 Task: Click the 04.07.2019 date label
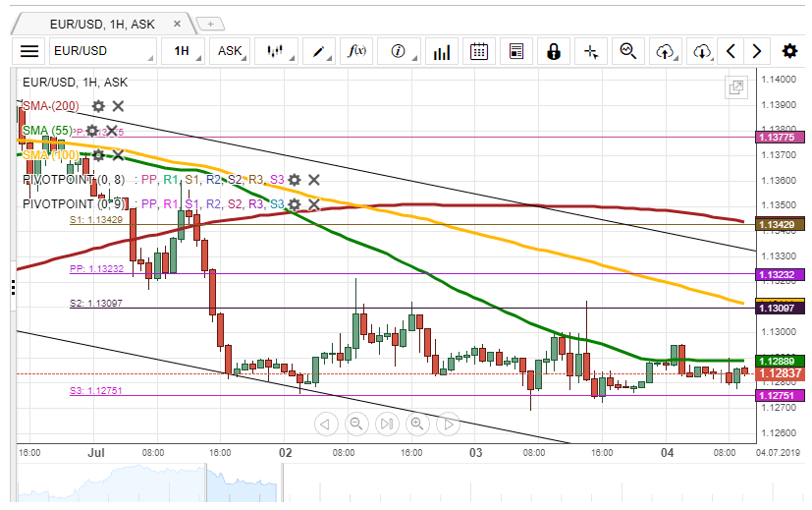[778, 452]
